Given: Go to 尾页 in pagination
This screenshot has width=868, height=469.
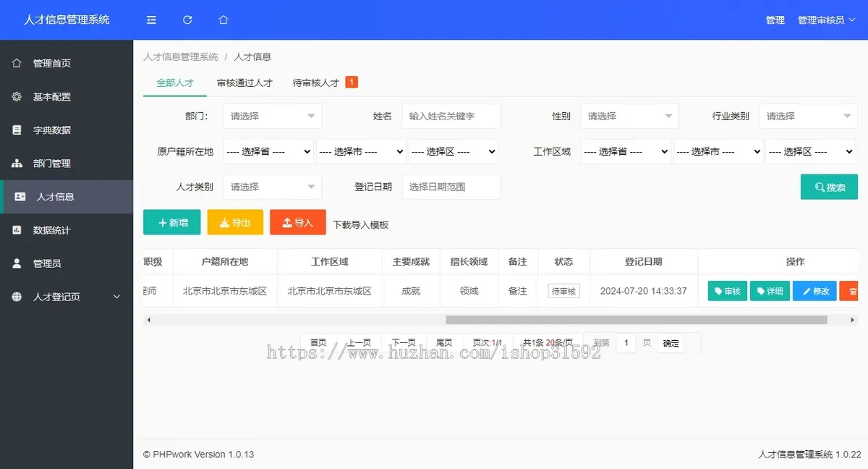Looking at the screenshot, I should pos(444,343).
